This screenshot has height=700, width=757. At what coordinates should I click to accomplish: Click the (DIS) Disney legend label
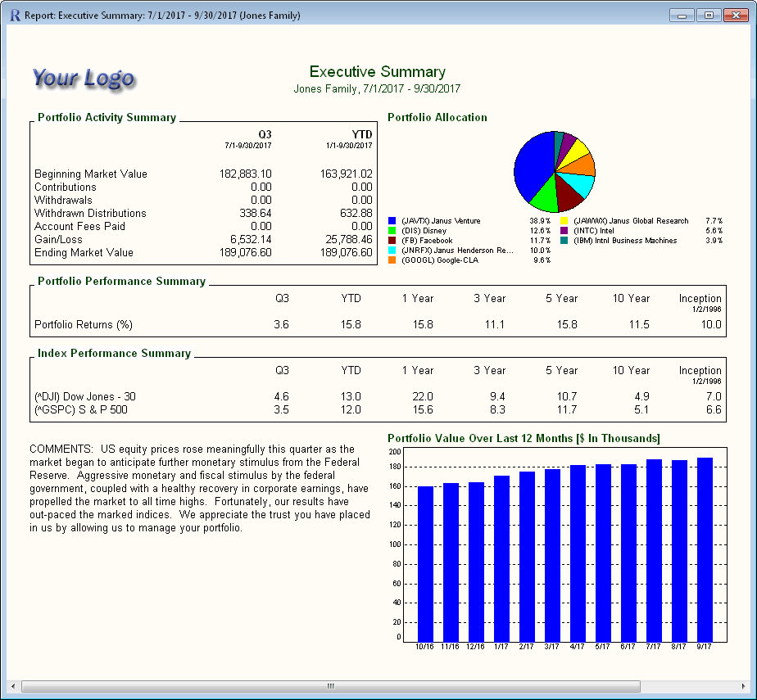pos(424,231)
